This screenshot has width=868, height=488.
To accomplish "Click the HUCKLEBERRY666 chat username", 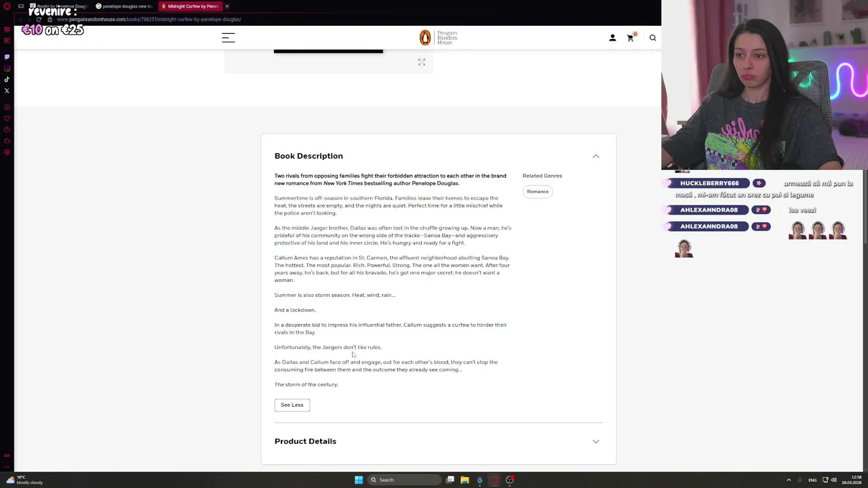I will coord(709,183).
